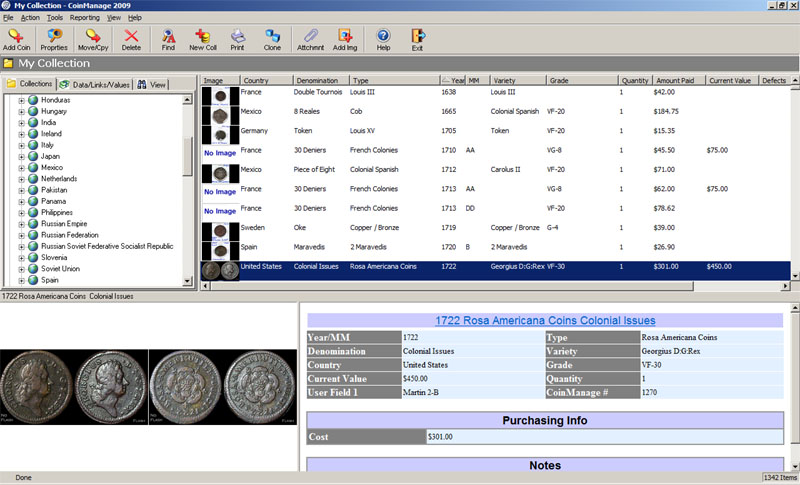Image resolution: width=800 pixels, height=485 pixels.
Task: Sort by the Country column header
Action: 266,81
